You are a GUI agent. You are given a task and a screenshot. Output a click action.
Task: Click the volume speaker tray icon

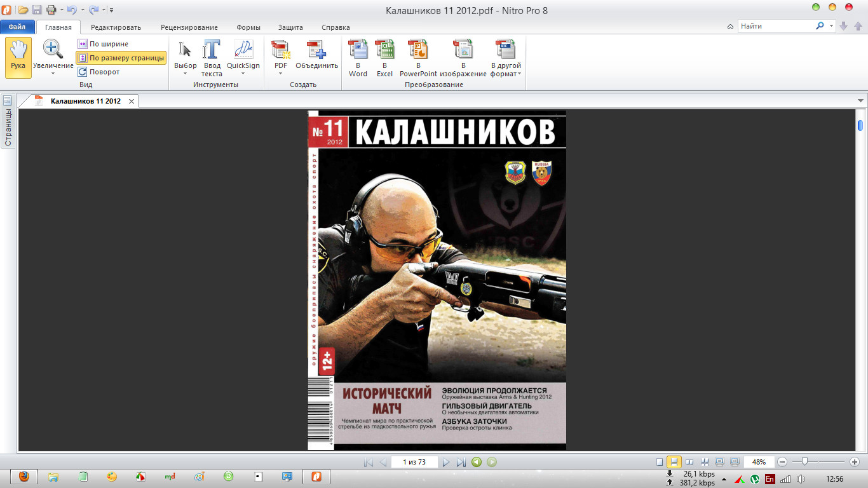point(800,479)
